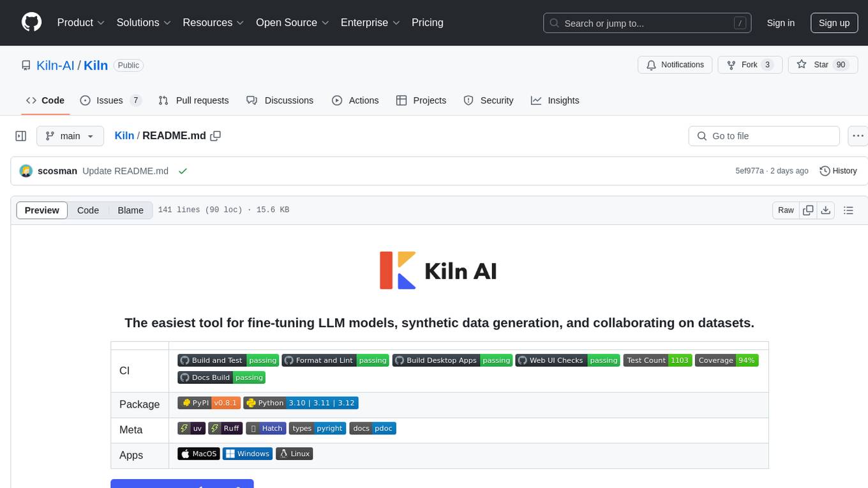Fork the repository
The height and width of the screenshot is (488, 868).
749,65
